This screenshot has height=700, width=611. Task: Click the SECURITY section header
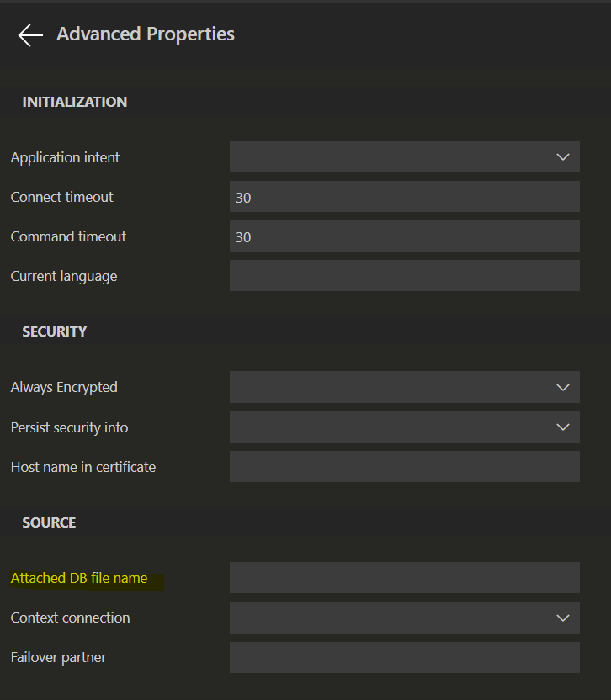pos(55,331)
